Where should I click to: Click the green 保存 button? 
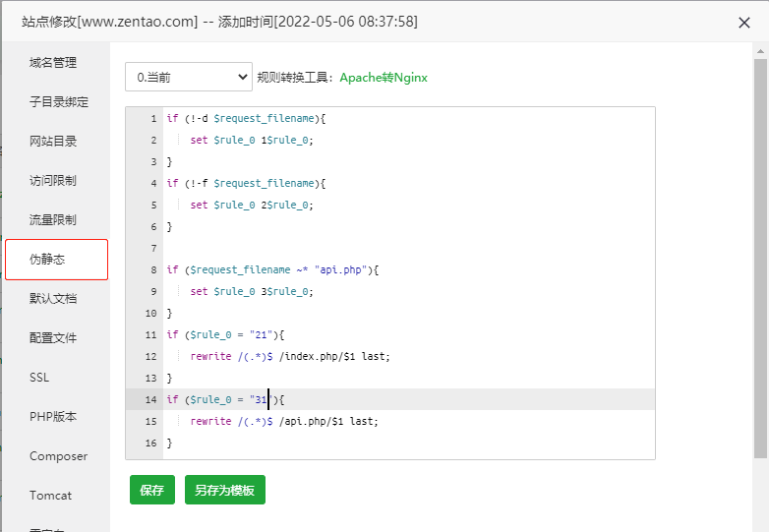pos(151,490)
